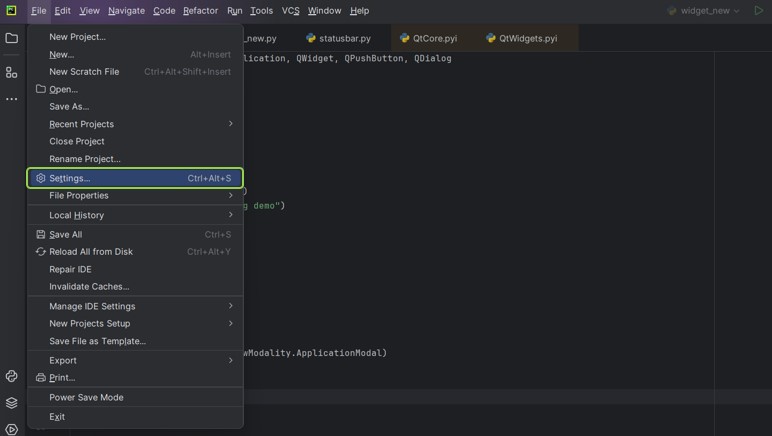Open the Project tool window folder icon
This screenshot has width=772, height=436.
pos(12,38)
